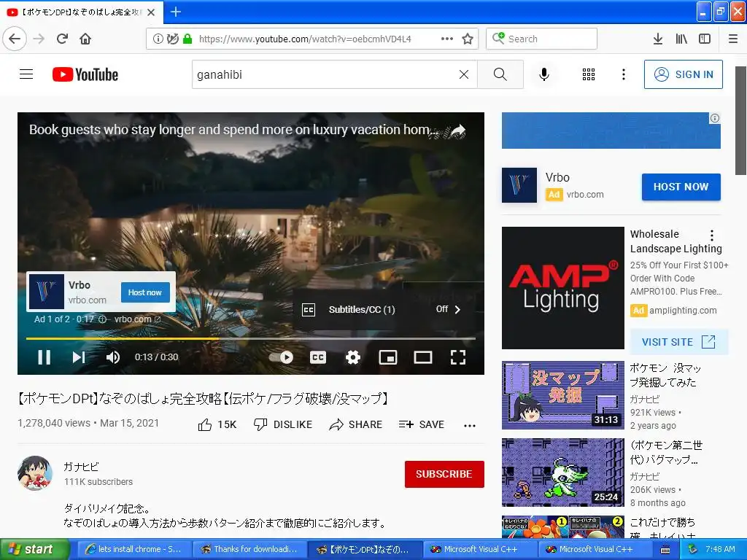
Task: Open the AMP Lighting ad thumbnail
Action: 562,287
